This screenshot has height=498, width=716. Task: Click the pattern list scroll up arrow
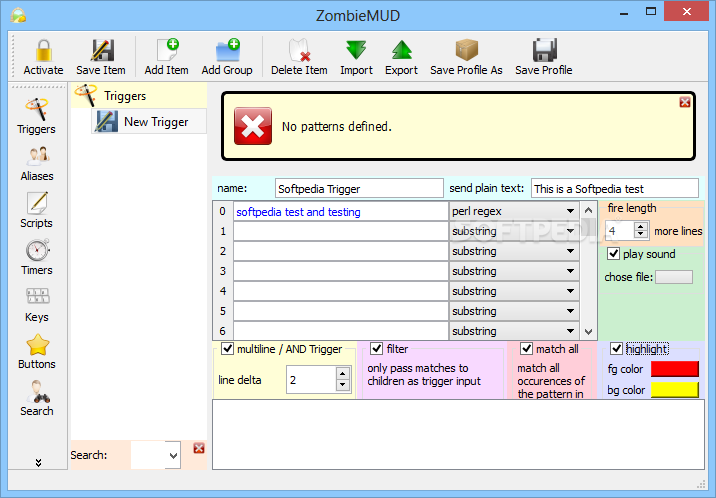(589, 210)
